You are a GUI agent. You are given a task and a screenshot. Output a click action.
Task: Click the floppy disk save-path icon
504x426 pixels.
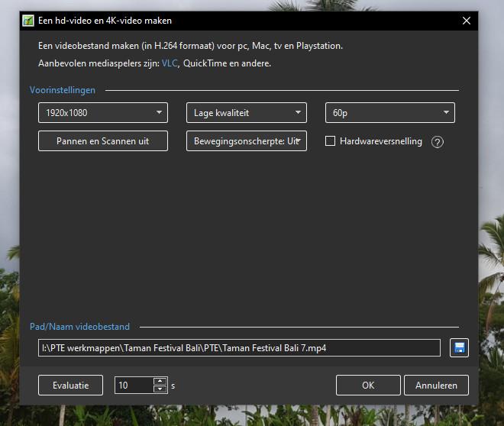pyautogui.click(x=459, y=348)
